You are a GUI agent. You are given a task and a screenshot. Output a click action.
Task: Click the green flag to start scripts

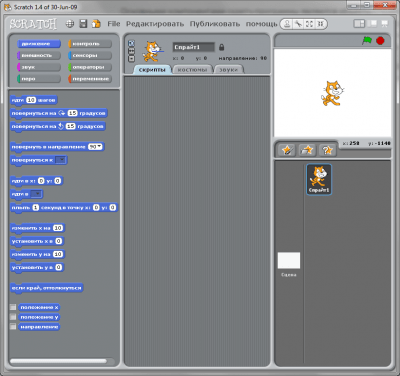click(367, 41)
